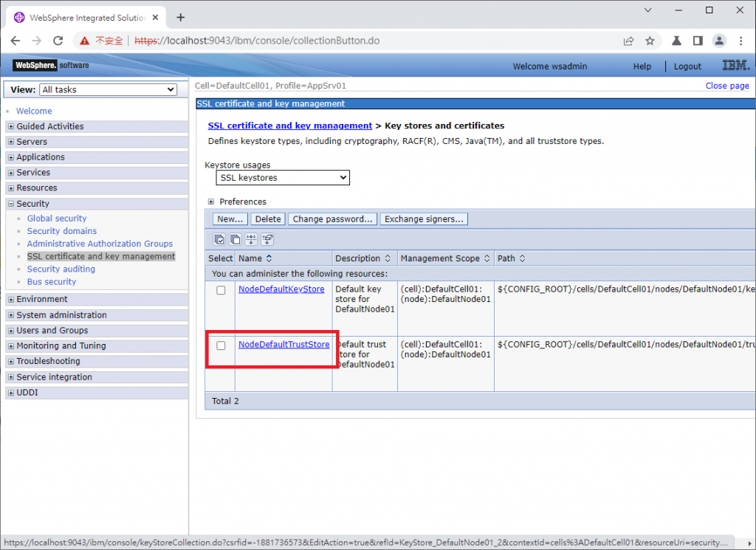Open the NodeDefaultKeyStore link
Screen dimensions: 756x550
point(281,289)
